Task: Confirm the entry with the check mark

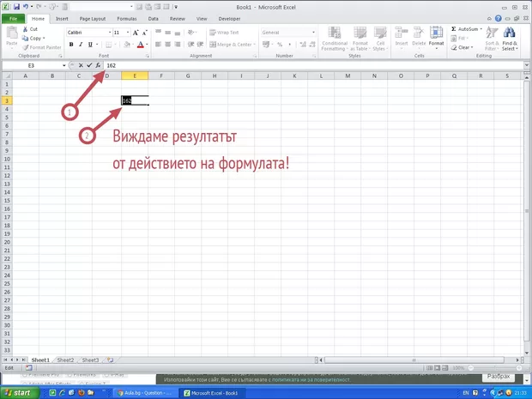Action: tap(89, 65)
